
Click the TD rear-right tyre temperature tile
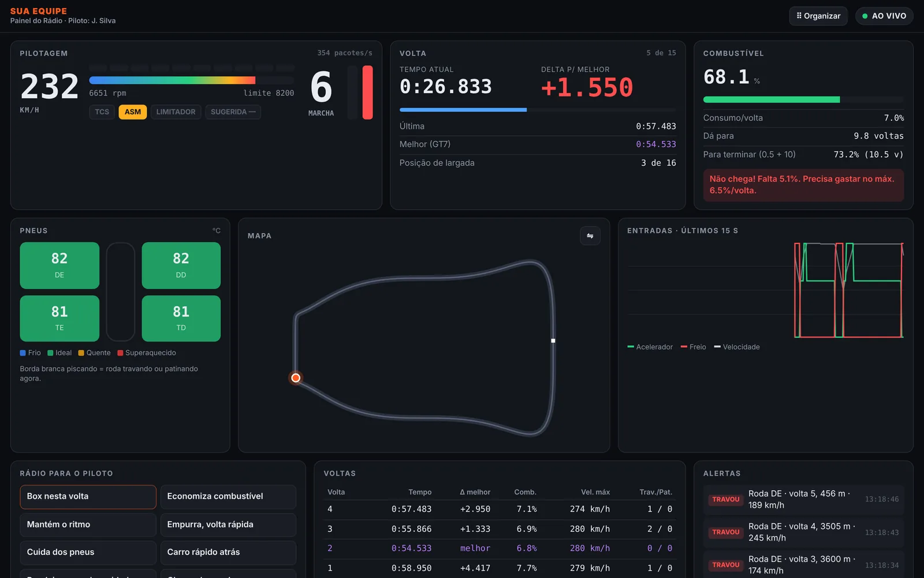pyautogui.click(x=181, y=318)
